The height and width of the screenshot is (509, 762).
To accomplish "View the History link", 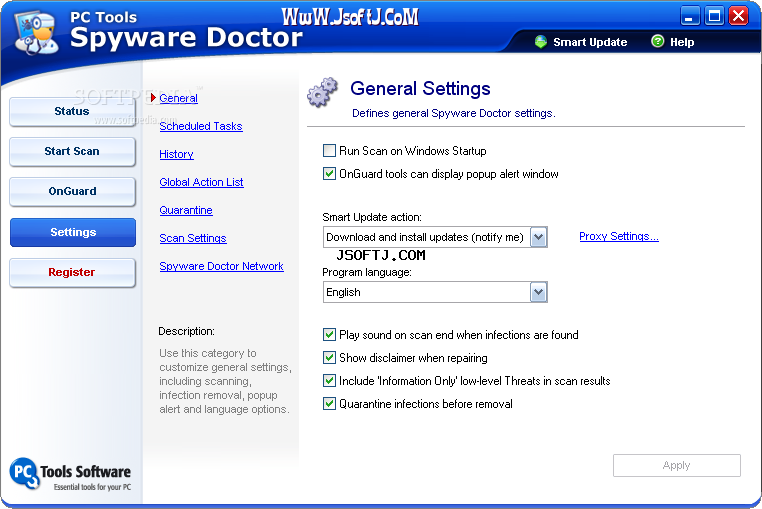I will pos(176,154).
